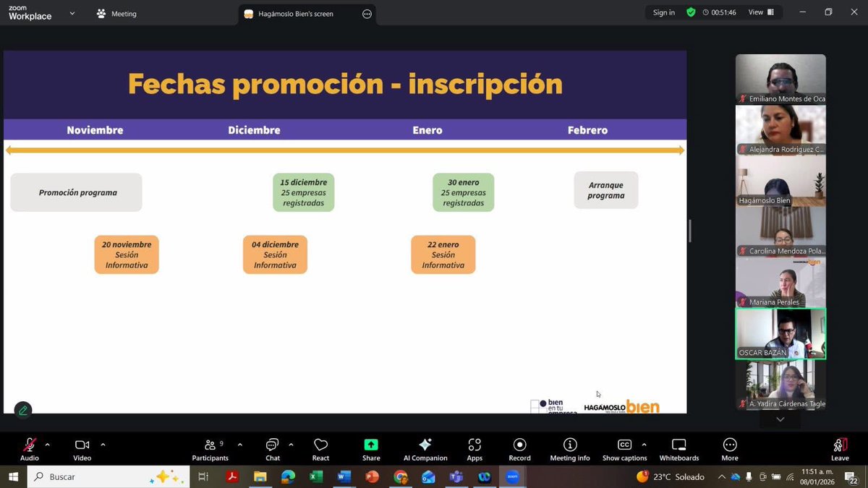The height and width of the screenshot is (488, 868).
Task: Expand chevron next to Participants
Action: coord(239,445)
